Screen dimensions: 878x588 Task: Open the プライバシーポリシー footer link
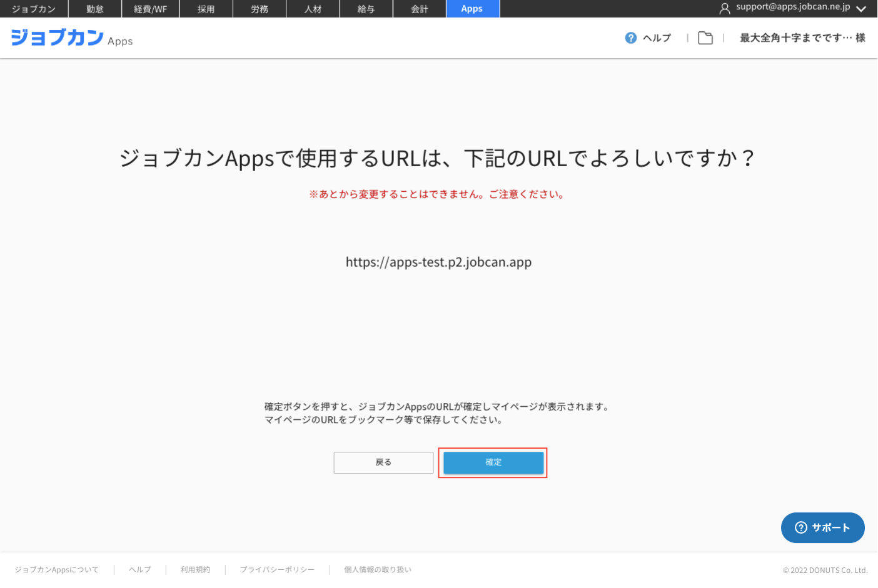pos(276,569)
